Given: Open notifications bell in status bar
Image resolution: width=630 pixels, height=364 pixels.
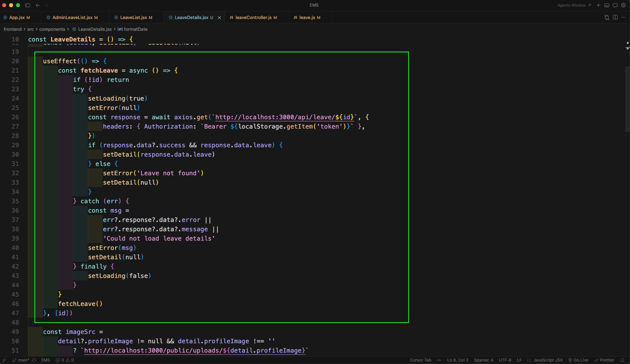Looking at the screenshot, I should [x=622, y=360].
